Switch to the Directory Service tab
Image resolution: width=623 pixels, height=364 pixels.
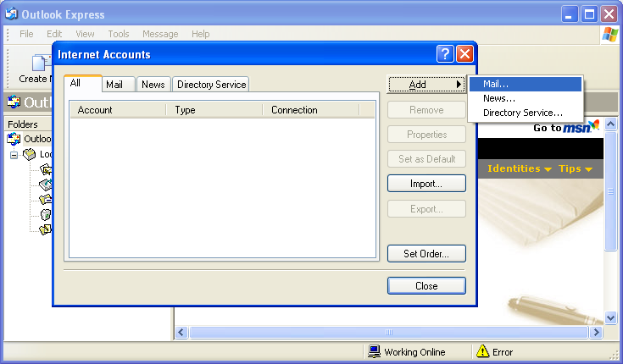[211, 85]
